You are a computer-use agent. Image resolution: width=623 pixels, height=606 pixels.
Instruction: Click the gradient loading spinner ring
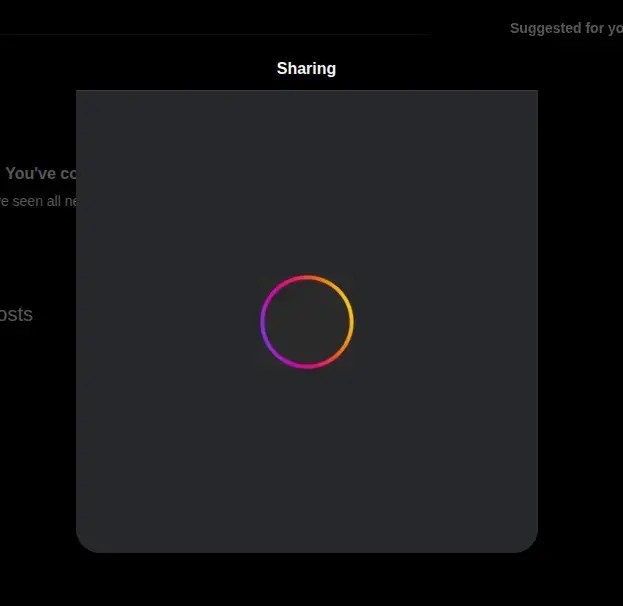coord(307,278)
